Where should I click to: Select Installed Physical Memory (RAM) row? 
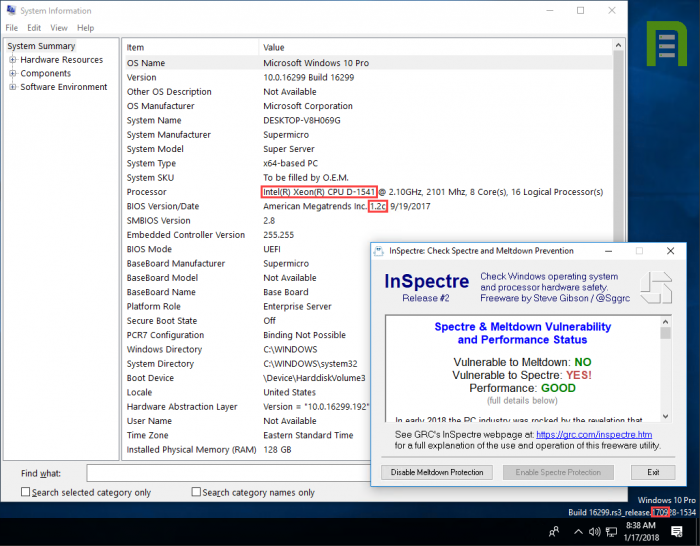pyautogui.click(x=246, y=450)
